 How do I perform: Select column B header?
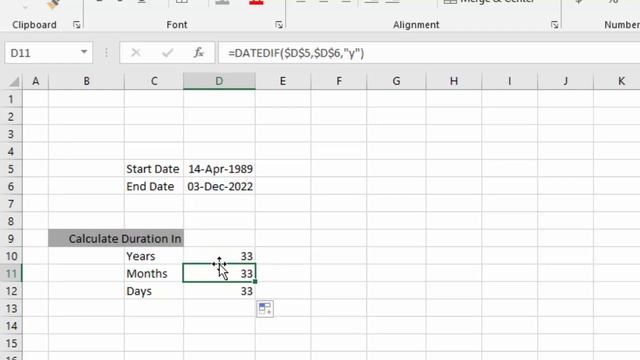coord(87,81)
